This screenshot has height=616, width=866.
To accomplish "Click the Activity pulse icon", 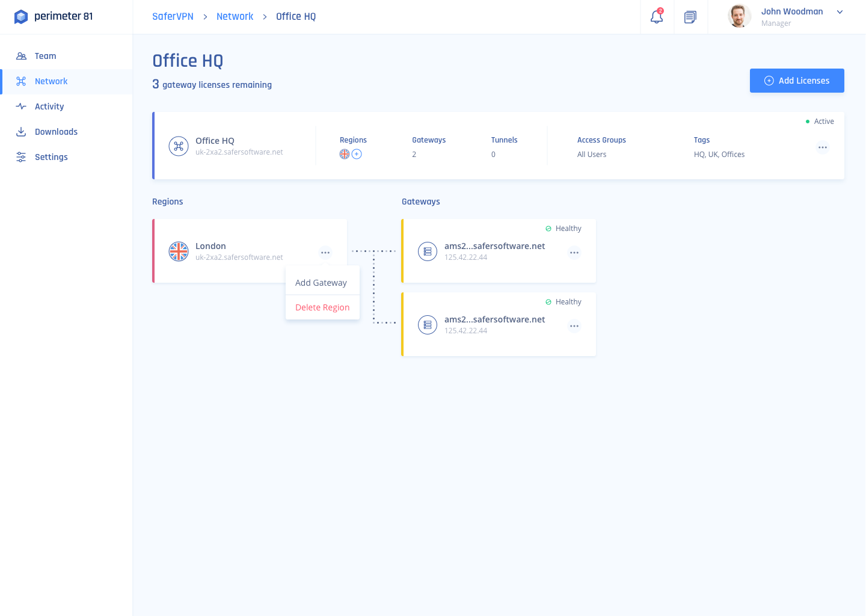I will point(21,106).
